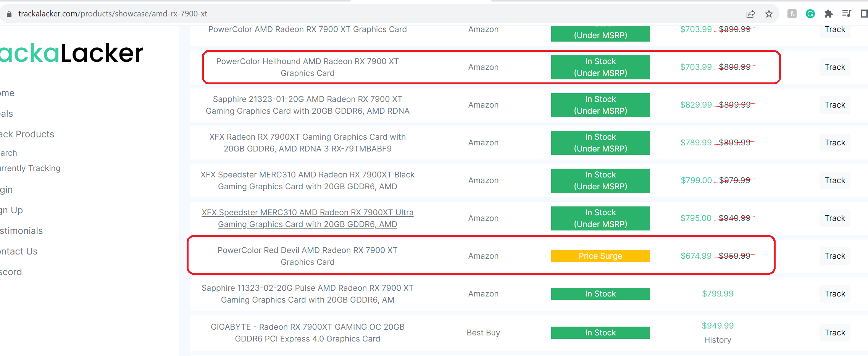
Task: Track the PowerColor Hellhound RX 7900 XT
Action: coord(835,67)
